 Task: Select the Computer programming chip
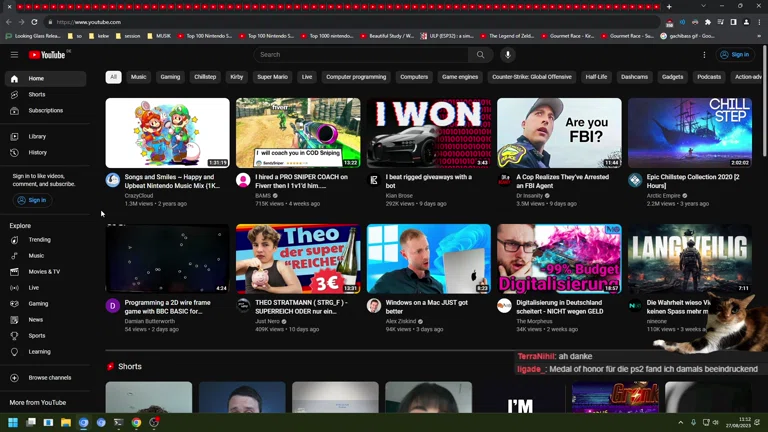355,77
